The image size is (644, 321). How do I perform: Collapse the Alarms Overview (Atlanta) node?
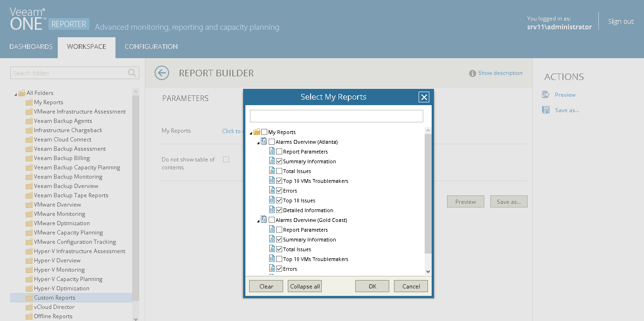click(258, 143)
